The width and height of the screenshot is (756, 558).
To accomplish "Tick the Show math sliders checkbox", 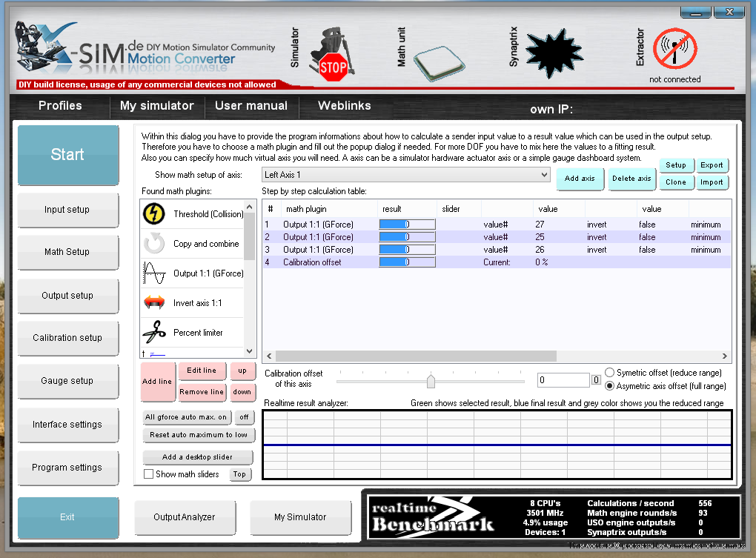I will 148,474.
